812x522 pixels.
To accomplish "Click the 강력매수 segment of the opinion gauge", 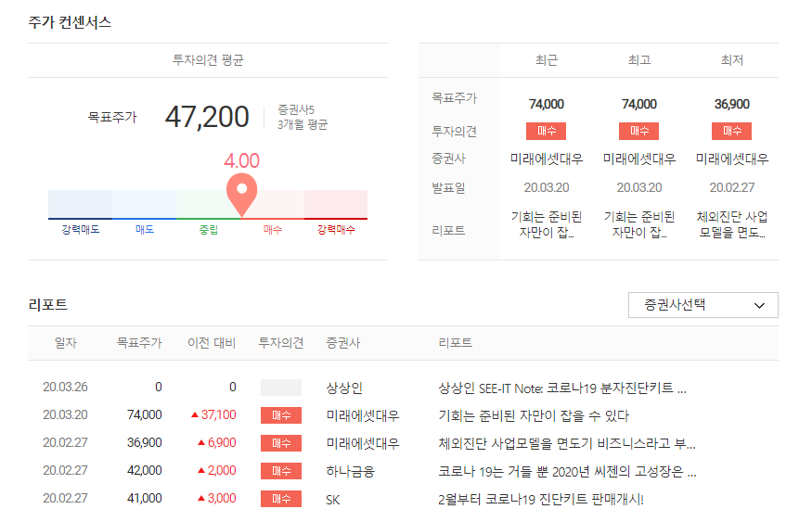I will (336, 204).
